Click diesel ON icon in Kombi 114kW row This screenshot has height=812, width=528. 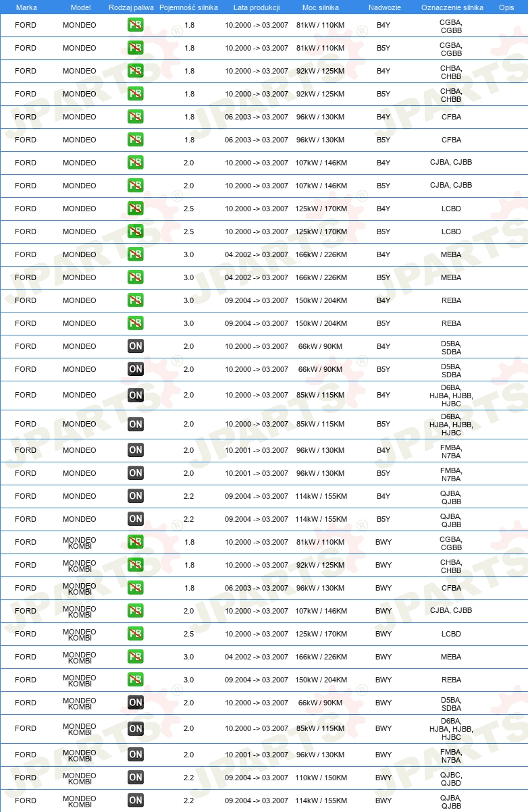tap(135, 801)
